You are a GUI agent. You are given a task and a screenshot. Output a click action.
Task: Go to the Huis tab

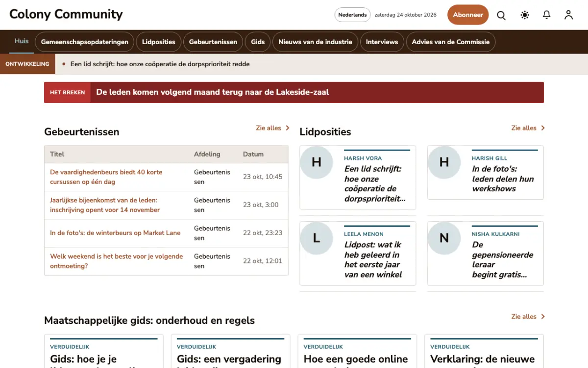22,41
